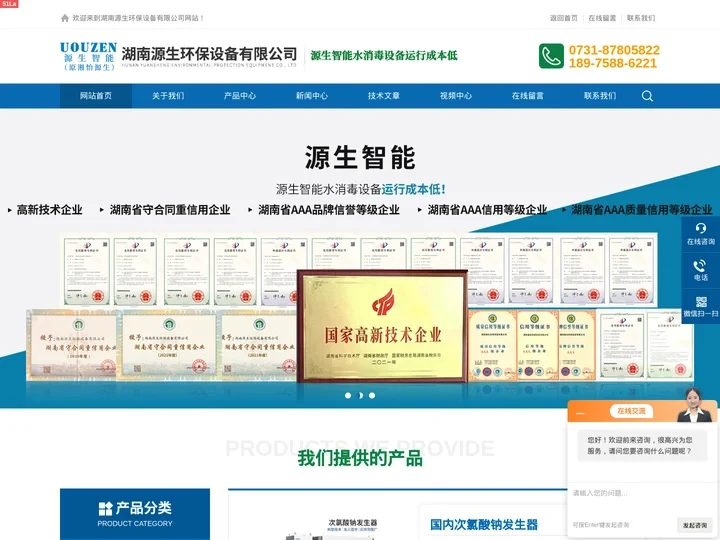Click the 我们提供的产品 section heading

[x=360, y=458]
